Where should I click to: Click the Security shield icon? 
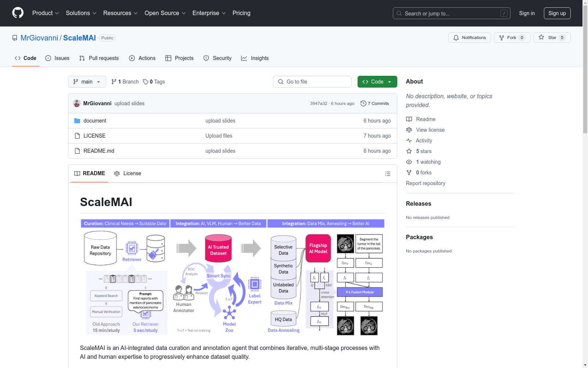pyautogui.click(x=206, y=58)
